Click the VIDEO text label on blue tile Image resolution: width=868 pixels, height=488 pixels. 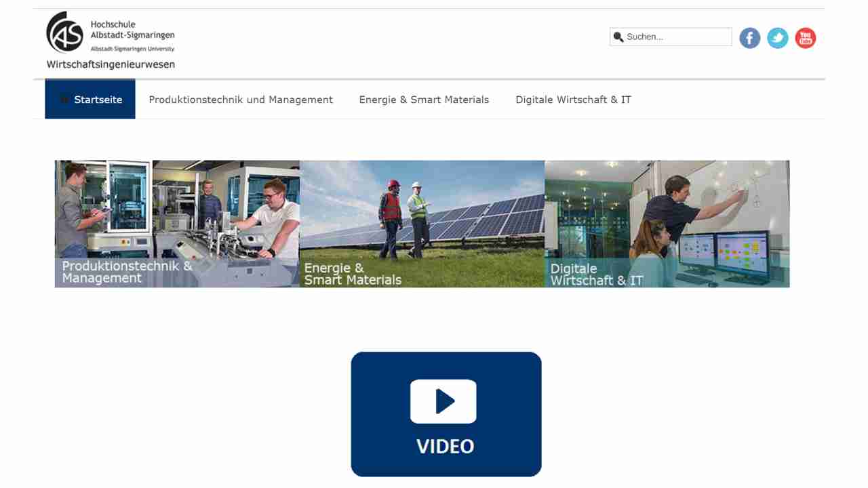click(445, 446)
